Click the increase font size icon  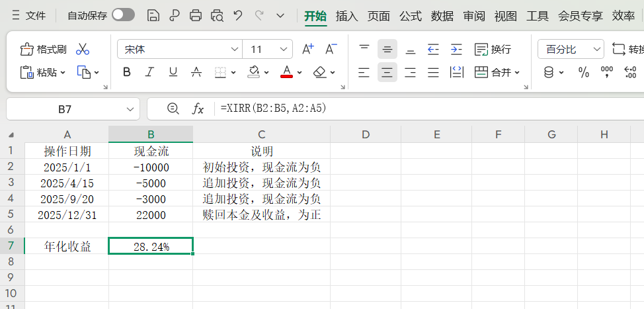[307, 49]
